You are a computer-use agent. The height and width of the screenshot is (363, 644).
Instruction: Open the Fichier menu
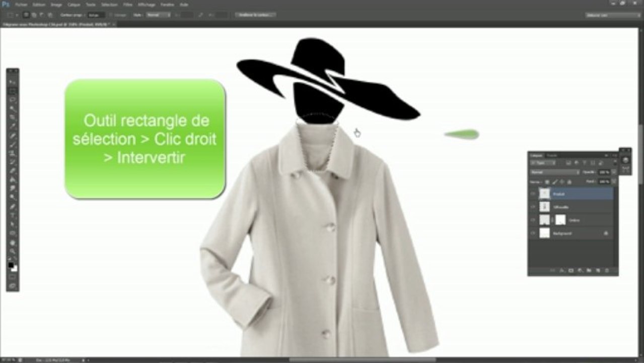click(21, 5)
